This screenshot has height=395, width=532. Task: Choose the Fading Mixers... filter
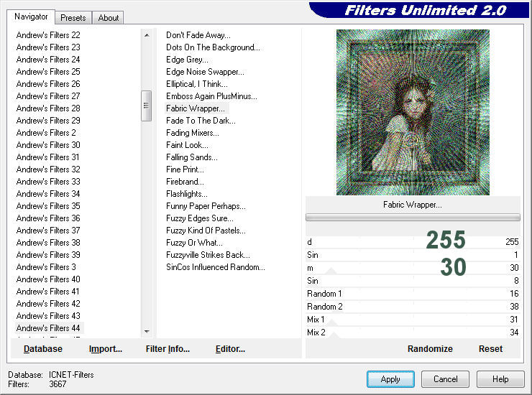tap(193, 133)
